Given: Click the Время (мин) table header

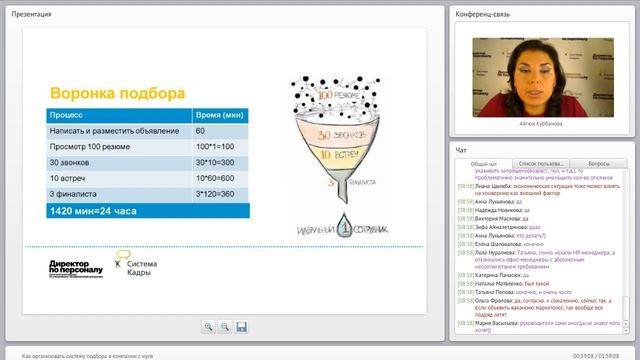Looking at the screenshot, I should pos(220,116).
